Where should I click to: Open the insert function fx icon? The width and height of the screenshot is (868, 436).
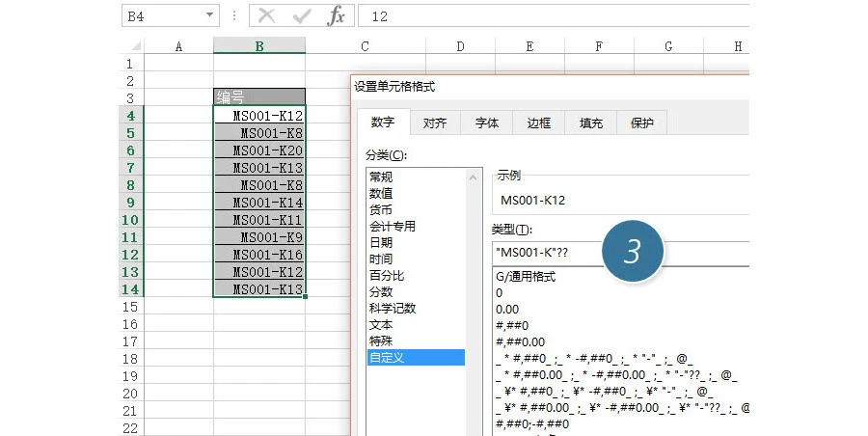(336, 16)
